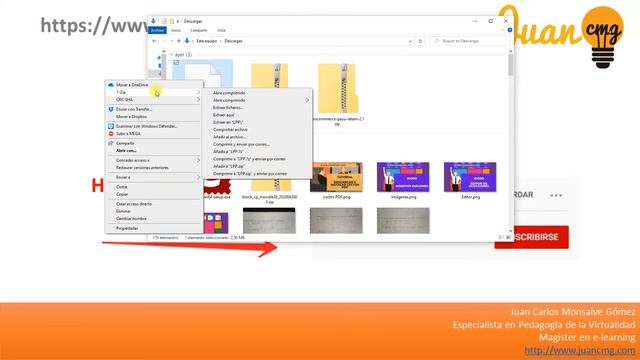Click the Buscar en Descargas search field
Viewport: 640px width, 360px height.
tap(470, 41)
